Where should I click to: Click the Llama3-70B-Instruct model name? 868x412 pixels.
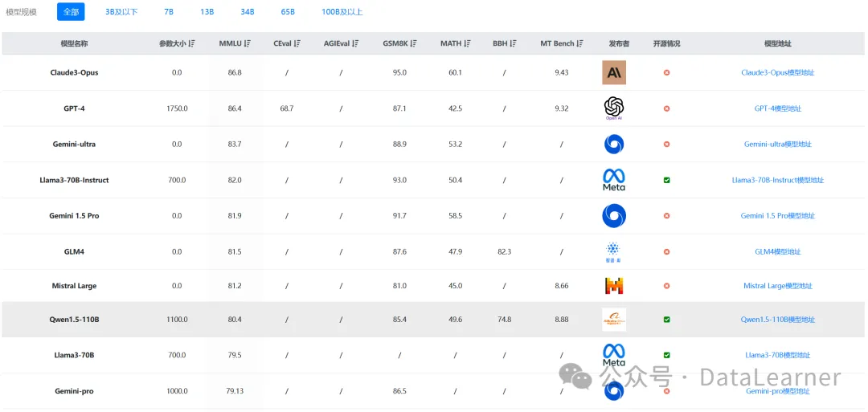pyautogui.click(x=74, y=180)
